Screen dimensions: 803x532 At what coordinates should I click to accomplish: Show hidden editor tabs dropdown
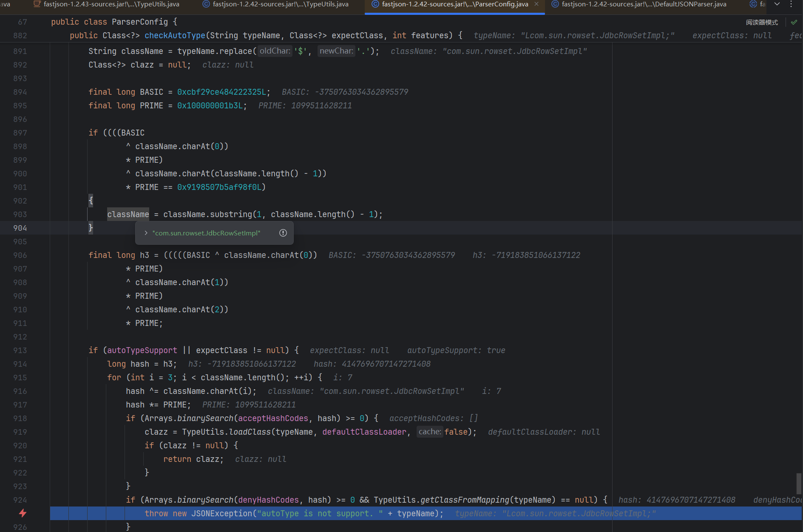[777, 4]
